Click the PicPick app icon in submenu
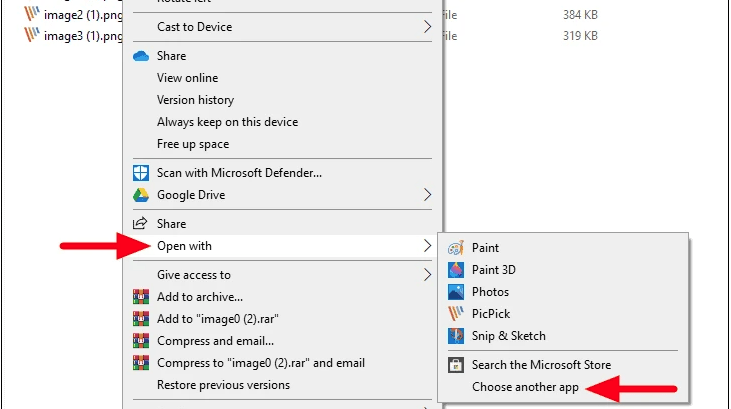Screen dimensions: 731x409 456,313
